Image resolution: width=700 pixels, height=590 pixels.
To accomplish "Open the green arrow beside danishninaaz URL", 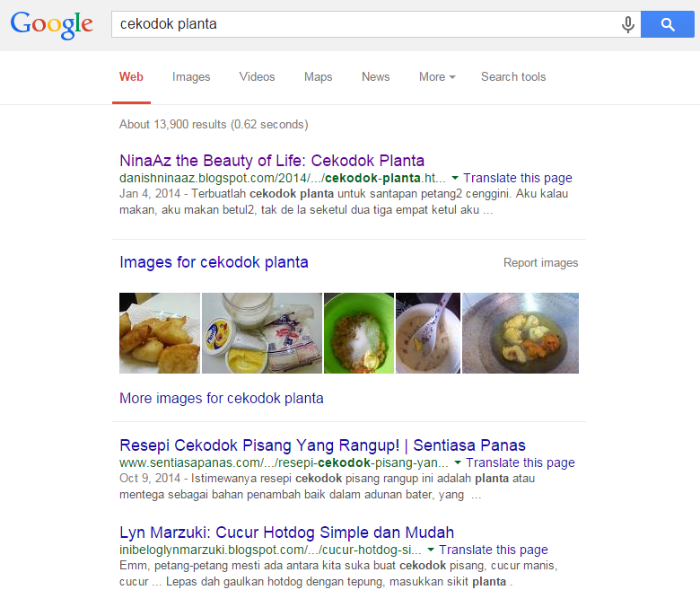I will tap(455, 178).
